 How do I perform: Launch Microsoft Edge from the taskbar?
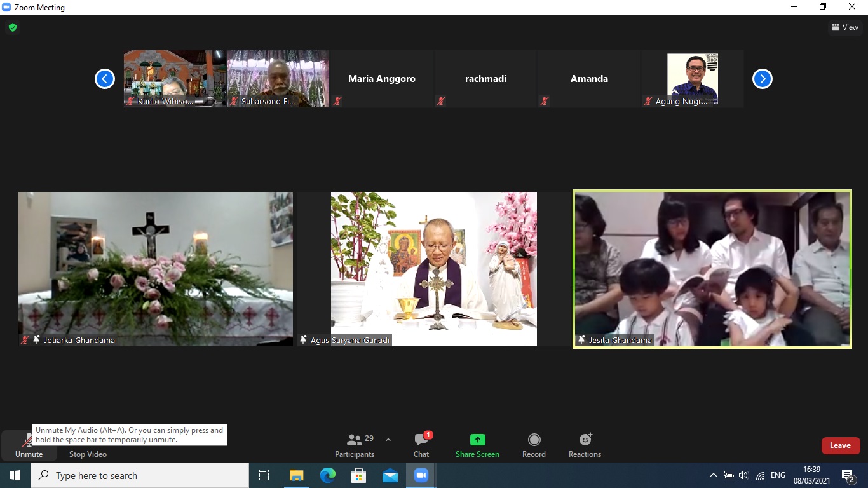click(x=327, y=475)
